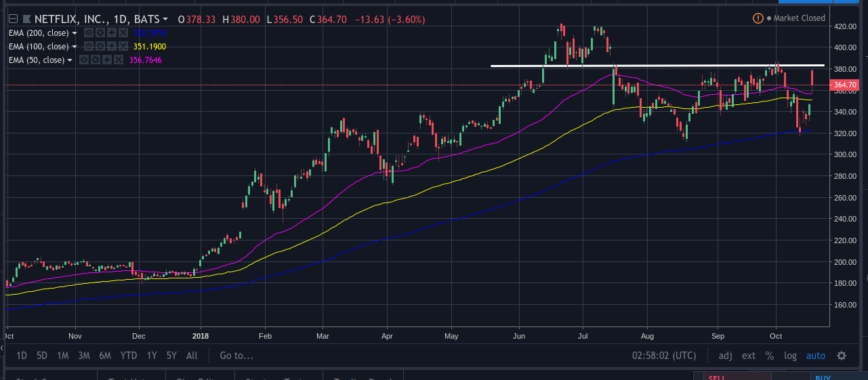Image resolution: width=868 pixels, height=380 pixels.
Task: Toggle ext extended hours
Action: [749, 356]
